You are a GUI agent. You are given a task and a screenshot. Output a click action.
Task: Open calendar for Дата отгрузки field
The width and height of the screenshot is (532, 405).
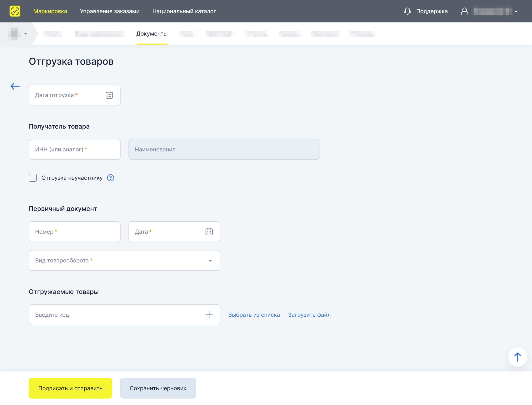point(109,95)
